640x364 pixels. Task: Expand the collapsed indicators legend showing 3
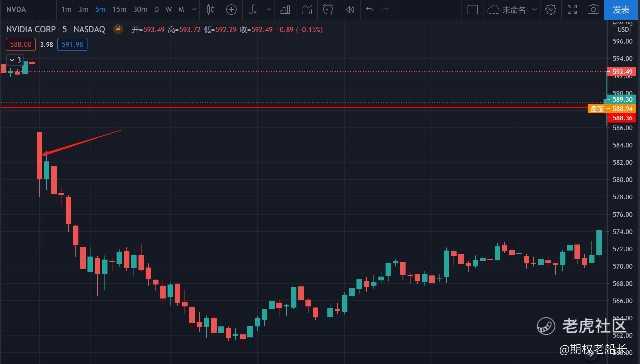15,60
